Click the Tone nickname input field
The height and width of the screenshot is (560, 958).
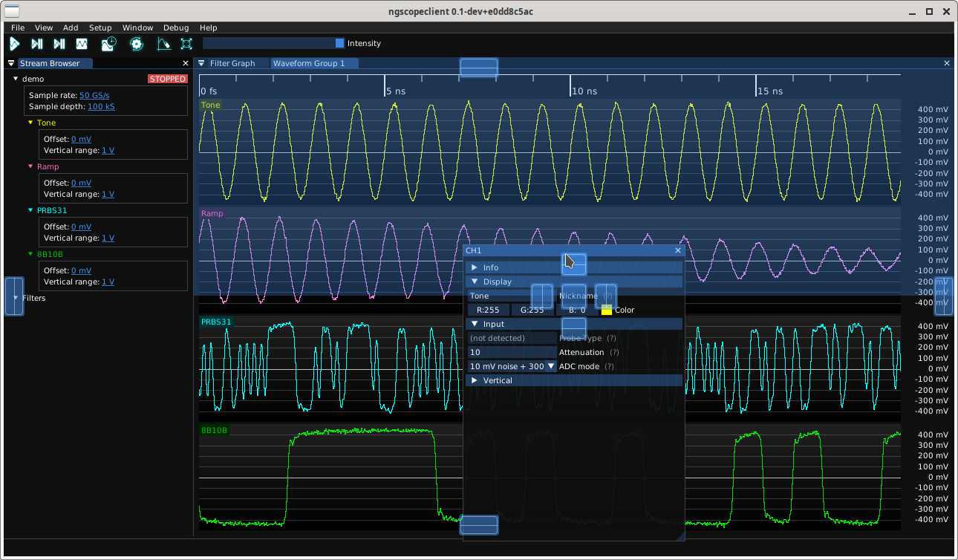(x=512, y=296)
